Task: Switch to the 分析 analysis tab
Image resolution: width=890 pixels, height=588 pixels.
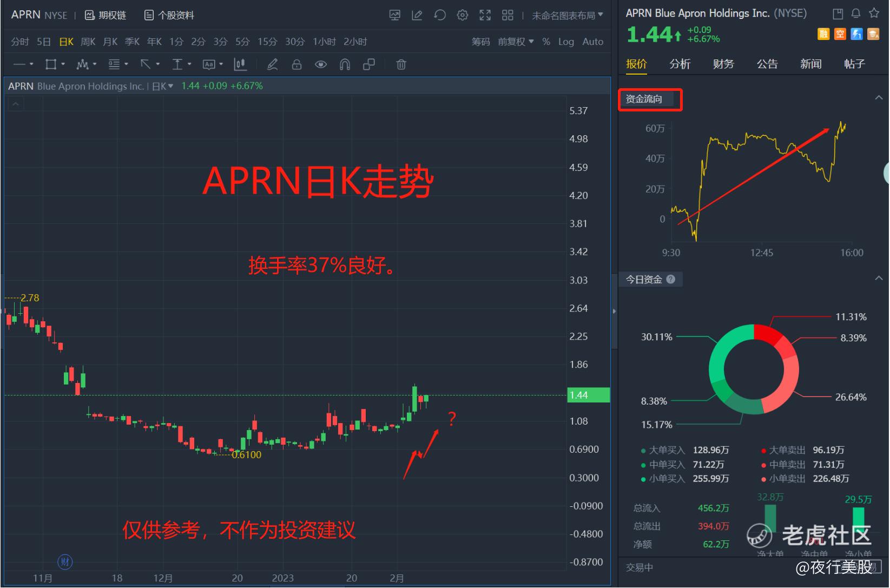Action: click(680, 64)
